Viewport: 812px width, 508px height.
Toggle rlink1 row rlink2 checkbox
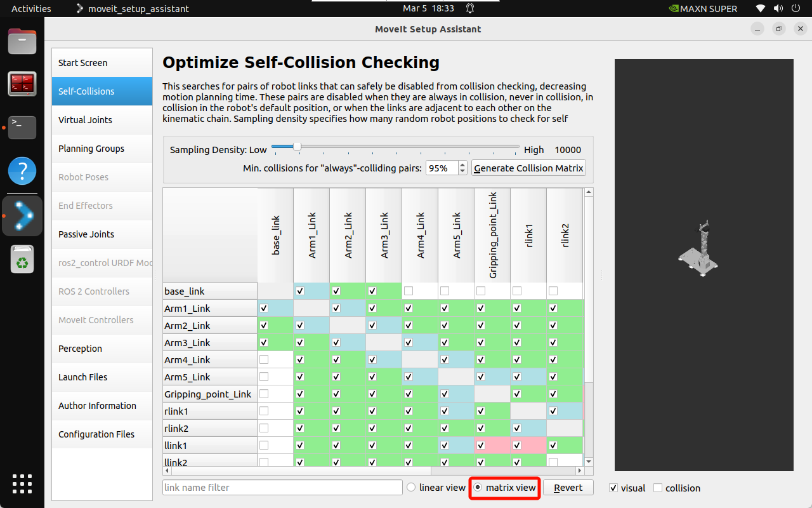coord(553,411)
